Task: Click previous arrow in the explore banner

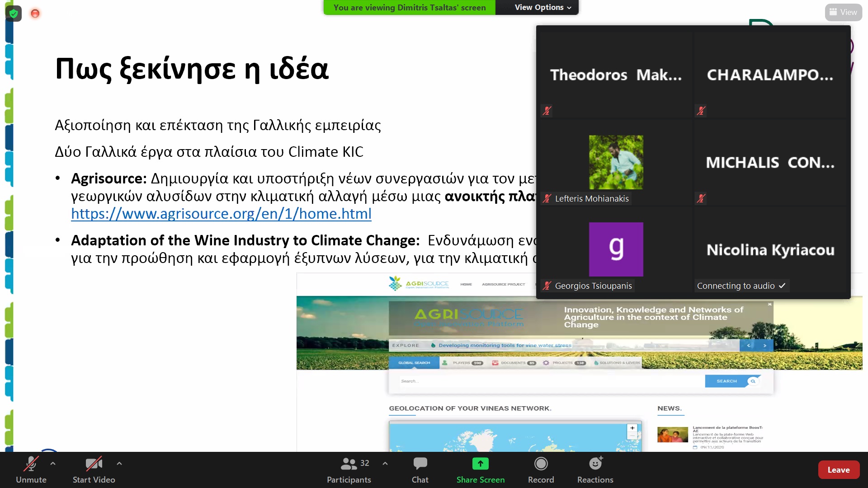Action: (748, 345)
